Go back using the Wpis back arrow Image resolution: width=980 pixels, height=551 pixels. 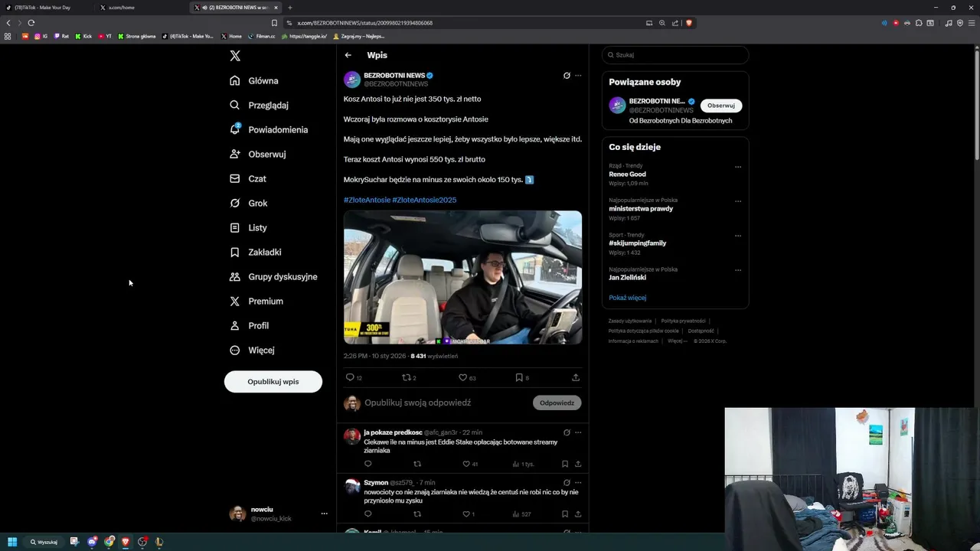(348, 55)
